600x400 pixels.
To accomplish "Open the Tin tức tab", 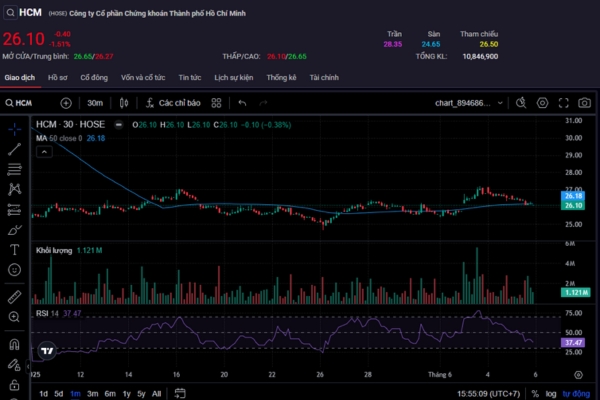I will tap(190, 78).
